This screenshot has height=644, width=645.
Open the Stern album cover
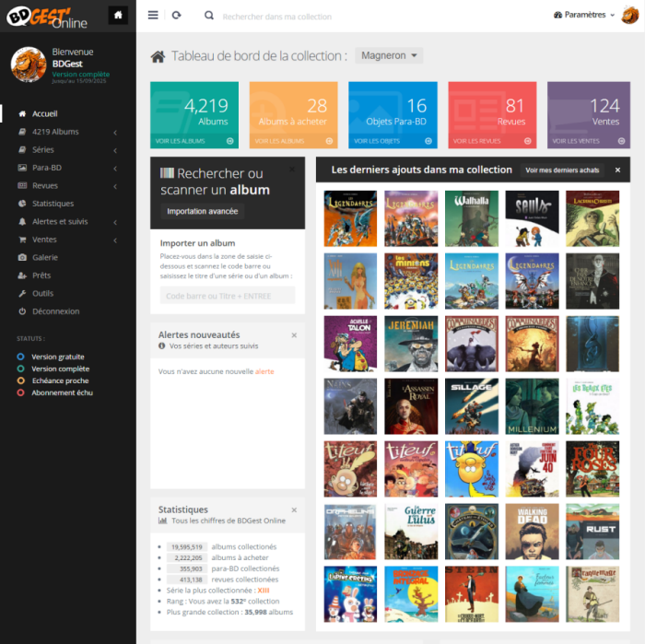pyautogui.click(x=472, y=594)
